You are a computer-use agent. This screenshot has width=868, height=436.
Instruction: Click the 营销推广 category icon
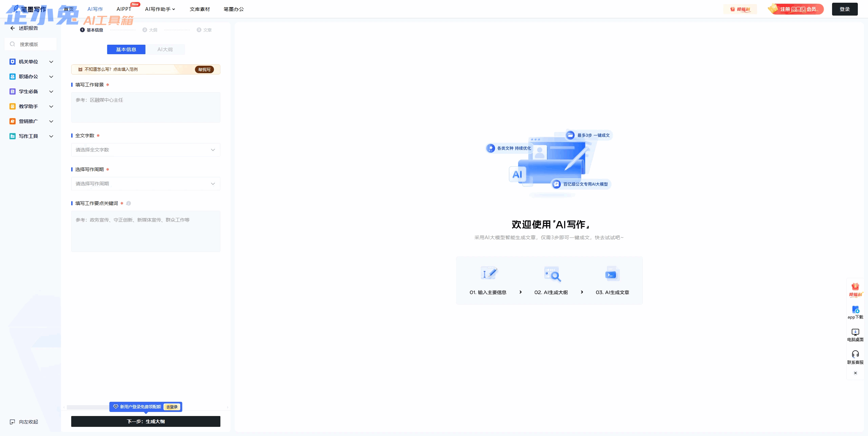(13, 121)
